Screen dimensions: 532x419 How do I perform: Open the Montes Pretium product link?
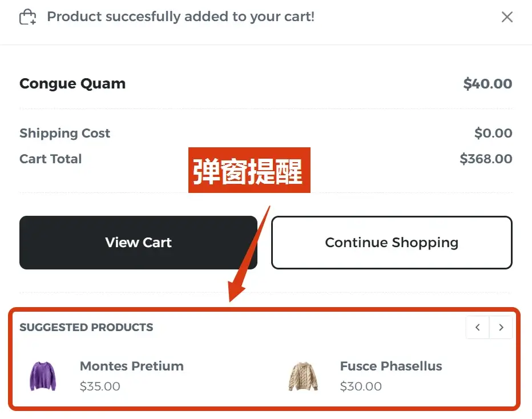(132, 366)
